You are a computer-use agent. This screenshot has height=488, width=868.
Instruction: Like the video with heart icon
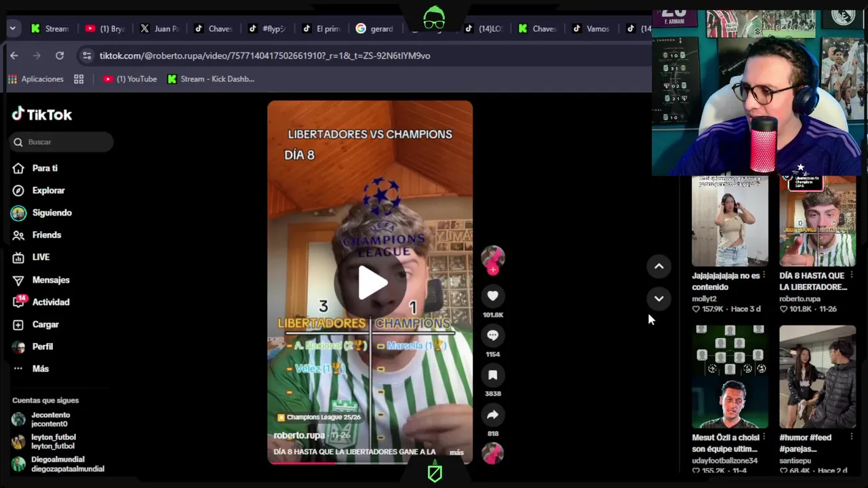tap(493, 296)
